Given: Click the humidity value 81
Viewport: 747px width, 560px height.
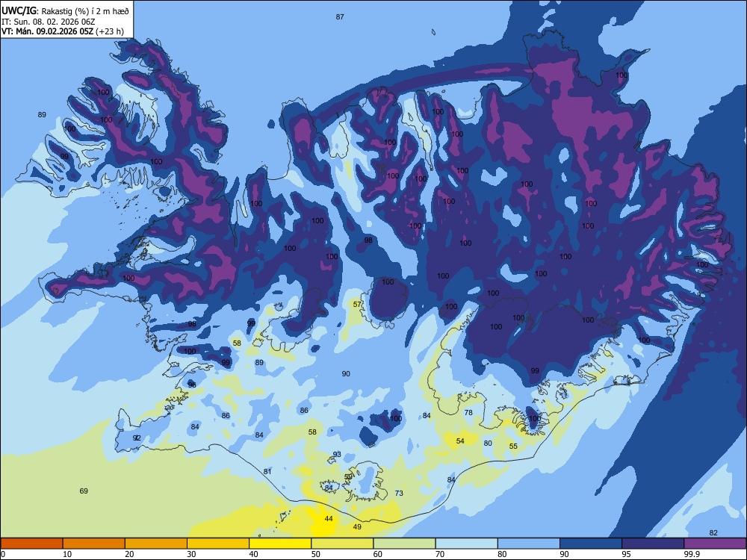Looking at the screenshot, I should [267, 471].
